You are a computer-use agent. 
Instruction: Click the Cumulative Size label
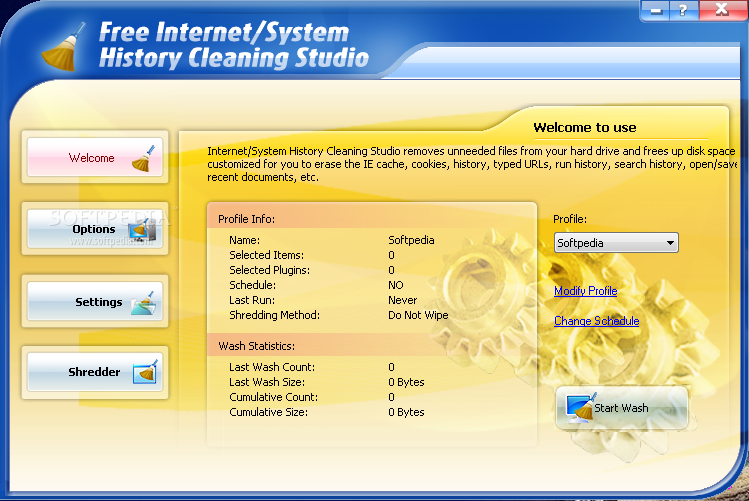(x=268, y=412)
